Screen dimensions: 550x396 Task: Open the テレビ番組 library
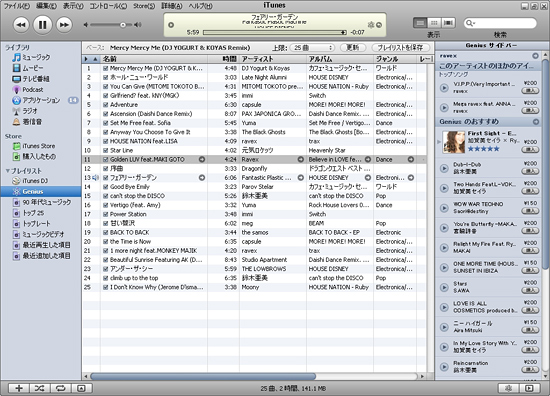pos(31,79)
